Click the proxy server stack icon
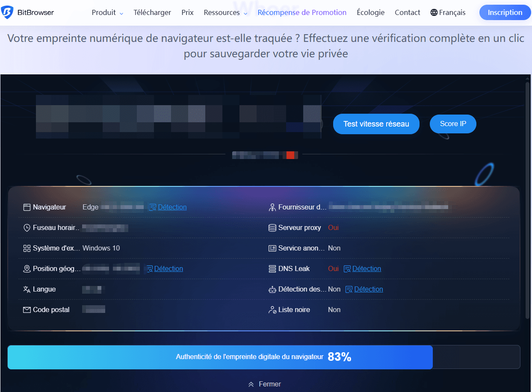The height and width of the screenshot is (392, 532). 272,227
